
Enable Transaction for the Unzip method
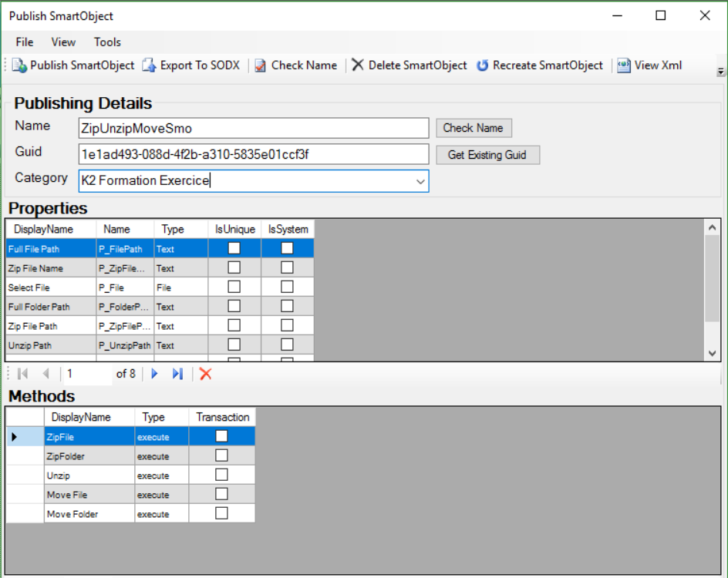tap(221, 475)
